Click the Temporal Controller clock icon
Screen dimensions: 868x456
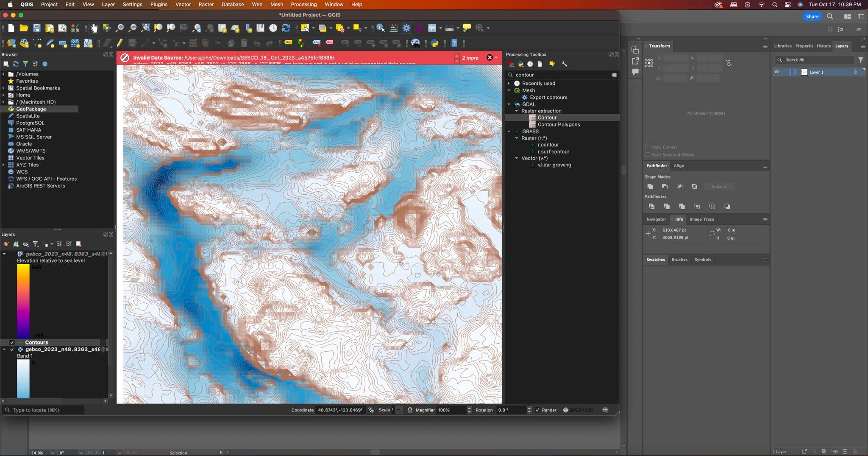pos(273,28)
